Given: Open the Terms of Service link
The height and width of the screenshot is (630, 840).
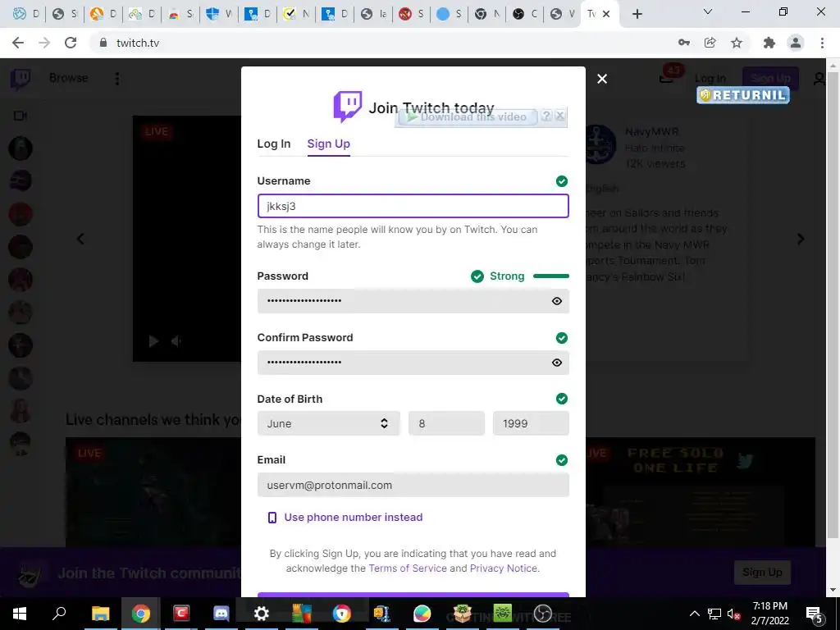Looking at the screenshot, I should pyautogui.click(x=408, y=568).
